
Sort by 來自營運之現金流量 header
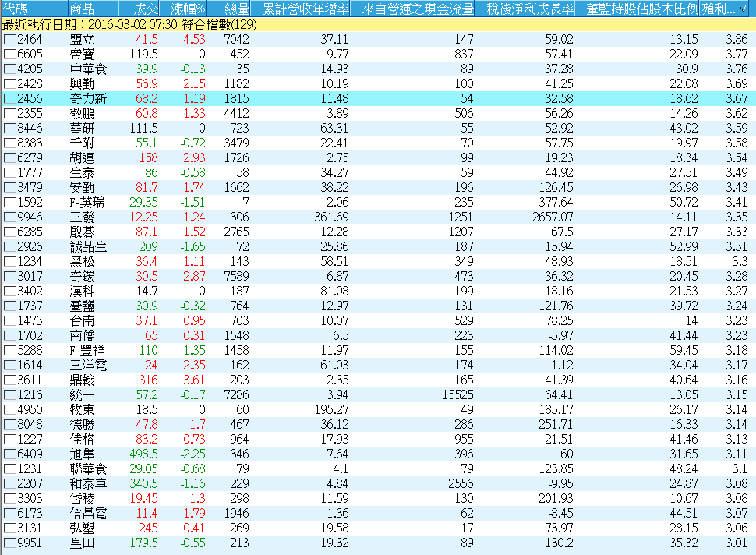coord(413,9)
